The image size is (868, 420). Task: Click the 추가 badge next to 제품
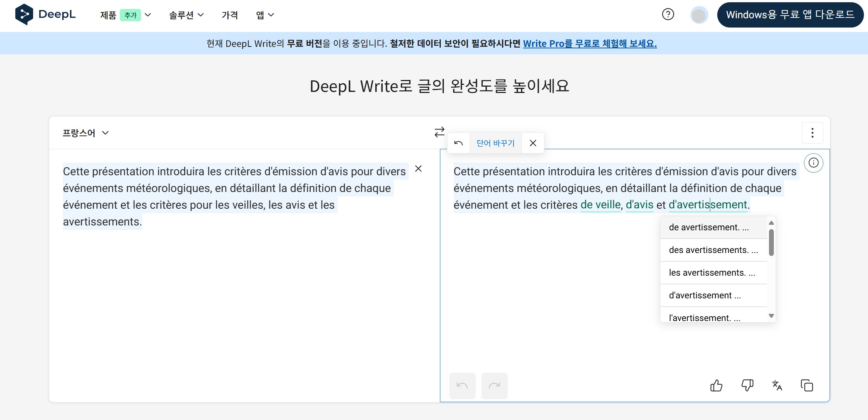pos(130,15)
